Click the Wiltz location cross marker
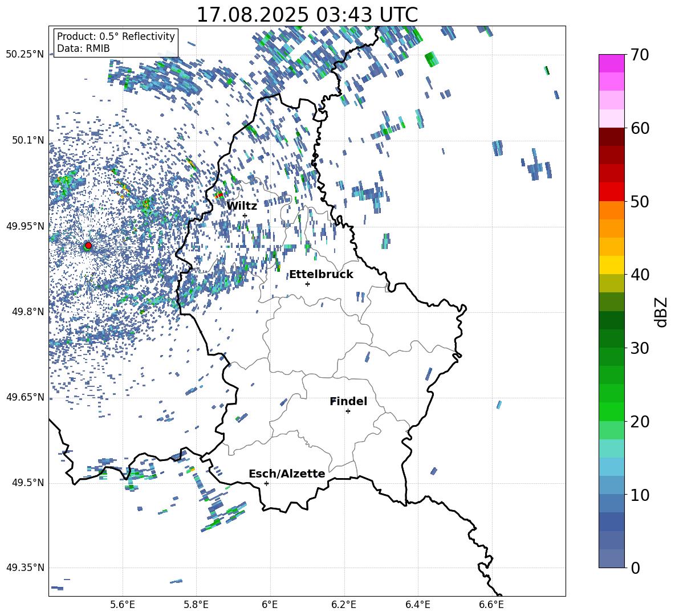The height and width of the screenshot is (616, 675). click(245, 215)
